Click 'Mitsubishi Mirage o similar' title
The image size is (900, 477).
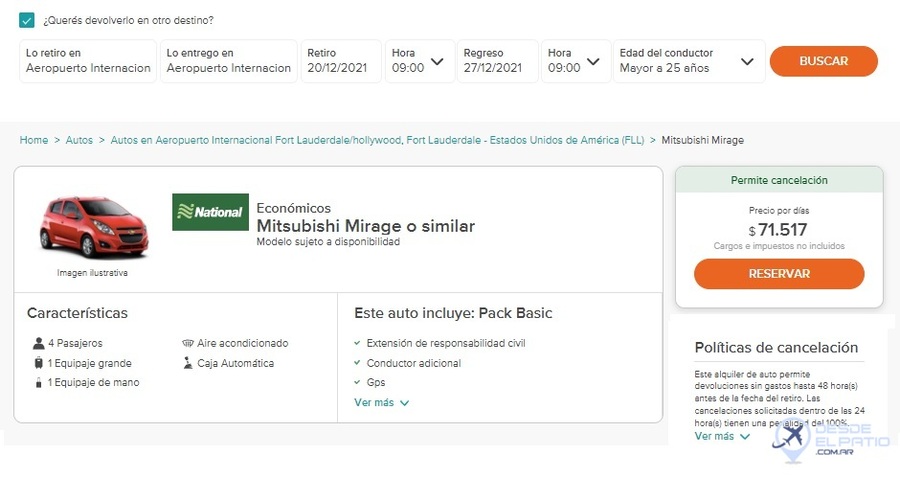tap(366, 226)
